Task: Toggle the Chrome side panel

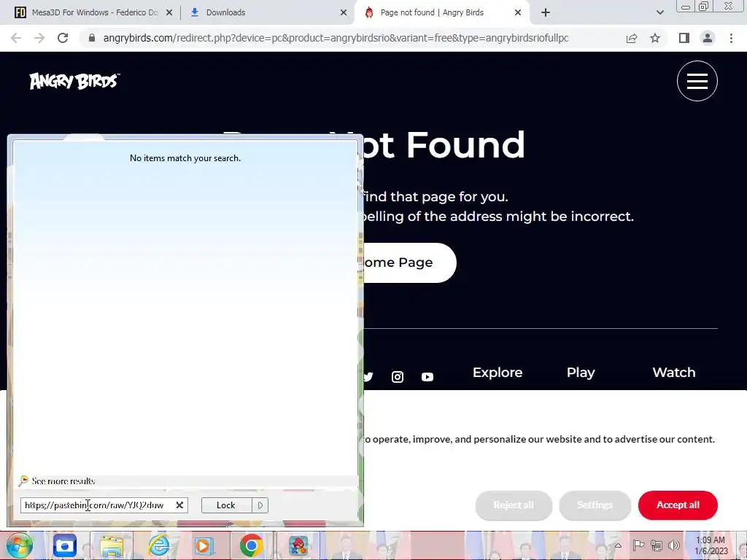Action: coord(684,38)
